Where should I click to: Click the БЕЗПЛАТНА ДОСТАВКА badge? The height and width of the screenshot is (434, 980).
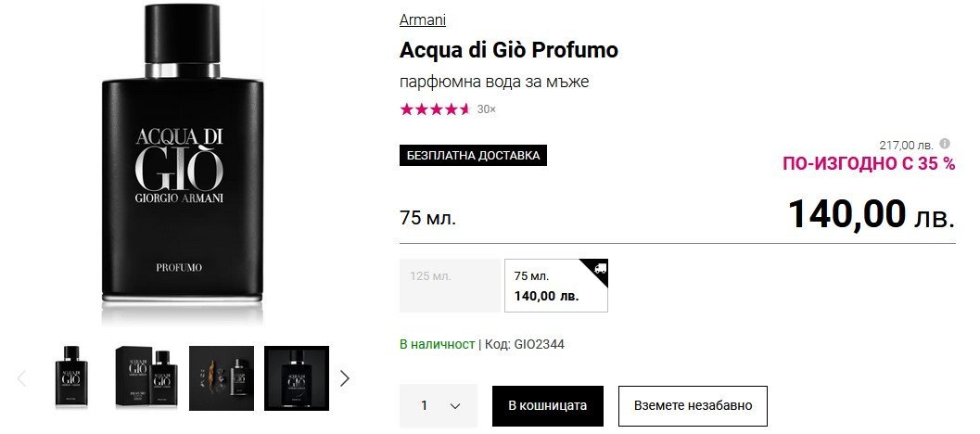[473, 155]
